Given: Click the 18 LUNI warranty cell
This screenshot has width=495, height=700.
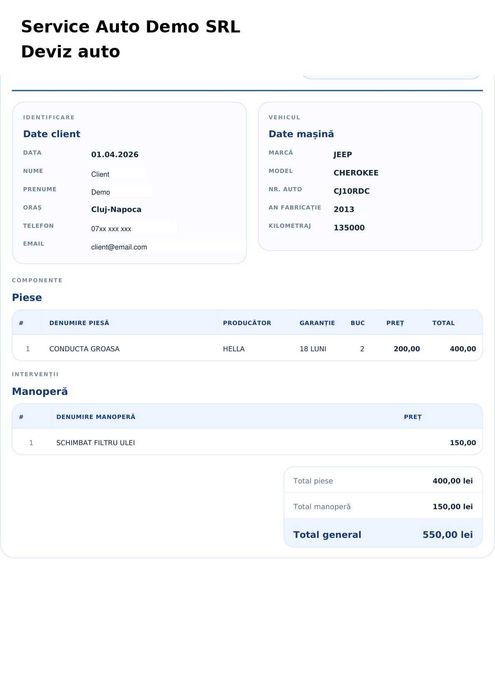Looking at the screenshot, I should (312, 349).
